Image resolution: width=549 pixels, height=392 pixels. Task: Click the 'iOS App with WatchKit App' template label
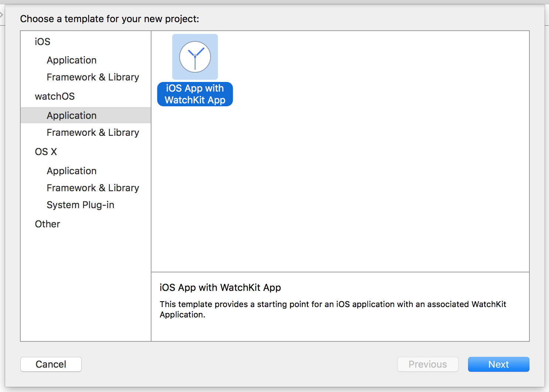[195, 94]
